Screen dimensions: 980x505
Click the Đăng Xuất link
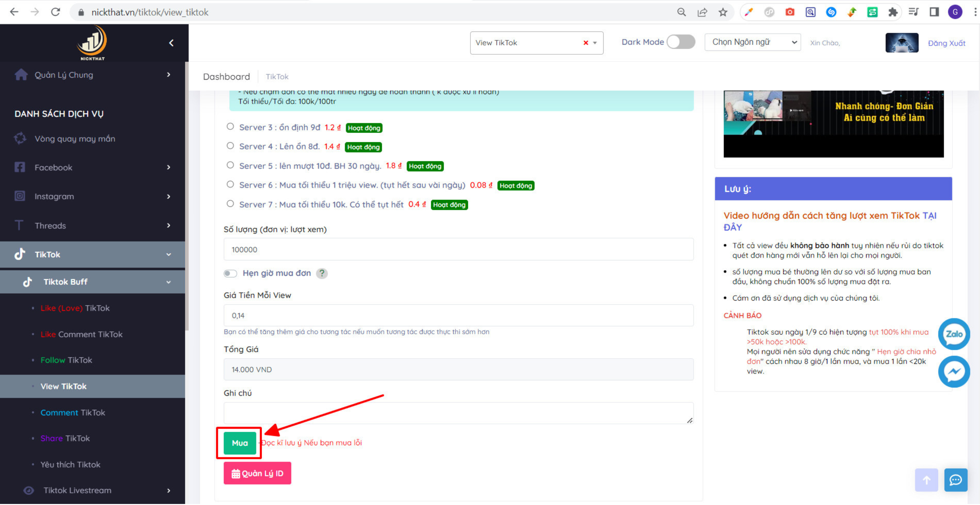(946, 43)
